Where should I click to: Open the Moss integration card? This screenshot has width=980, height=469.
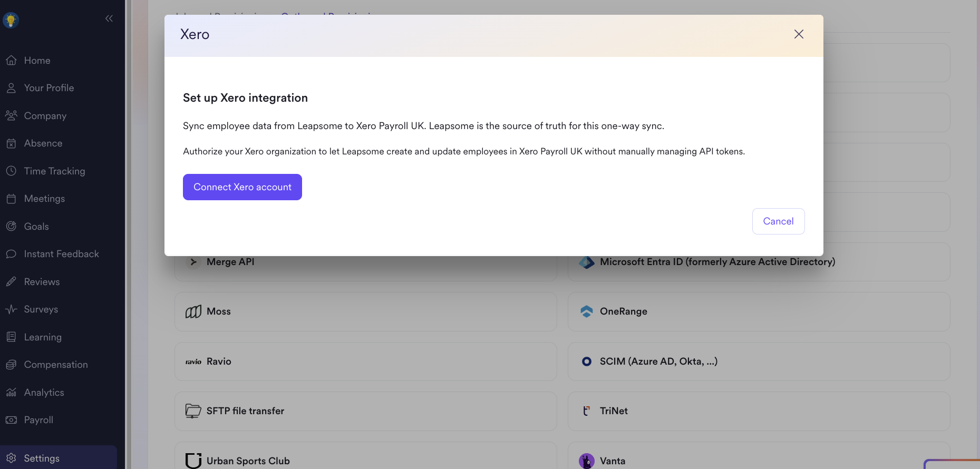point(365,312)
